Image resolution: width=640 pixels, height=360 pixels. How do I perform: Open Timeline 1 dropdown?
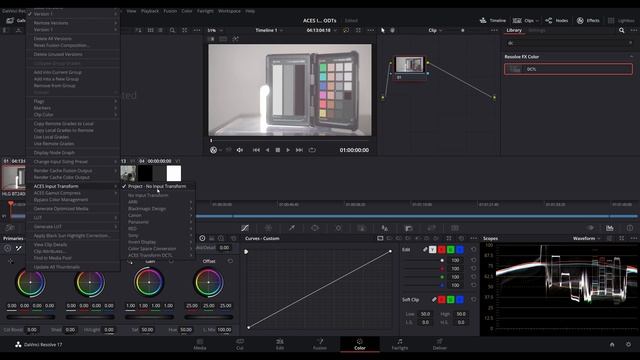click(269, 30)
